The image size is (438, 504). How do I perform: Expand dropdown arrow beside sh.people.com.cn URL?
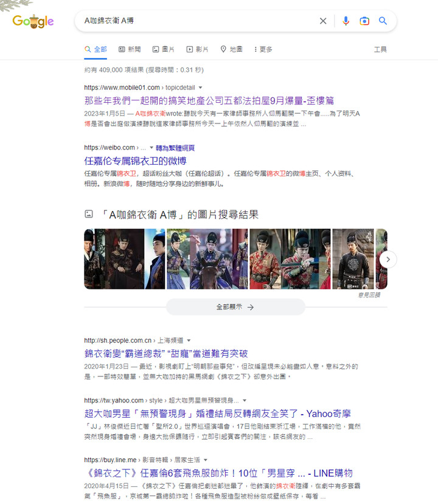189,340
